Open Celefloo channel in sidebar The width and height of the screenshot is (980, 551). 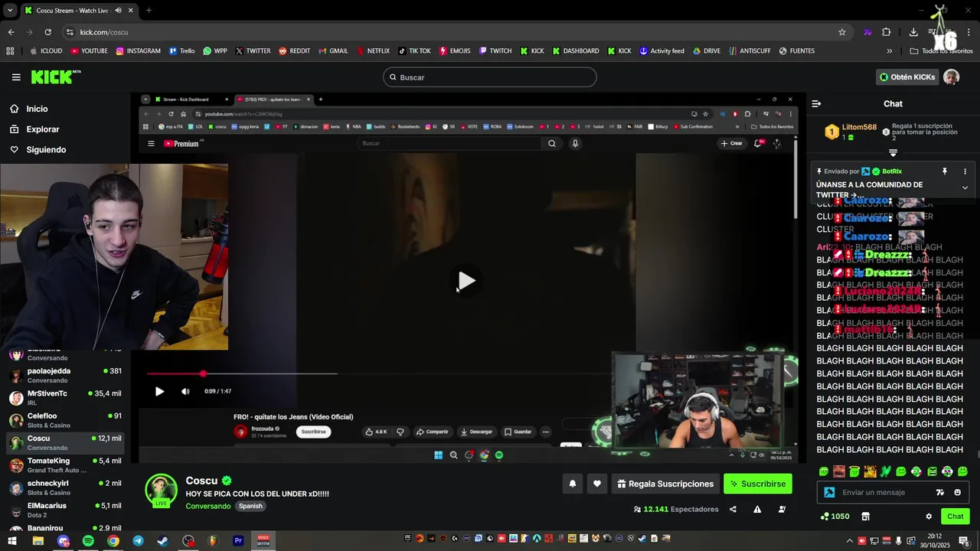pos(65,420)
